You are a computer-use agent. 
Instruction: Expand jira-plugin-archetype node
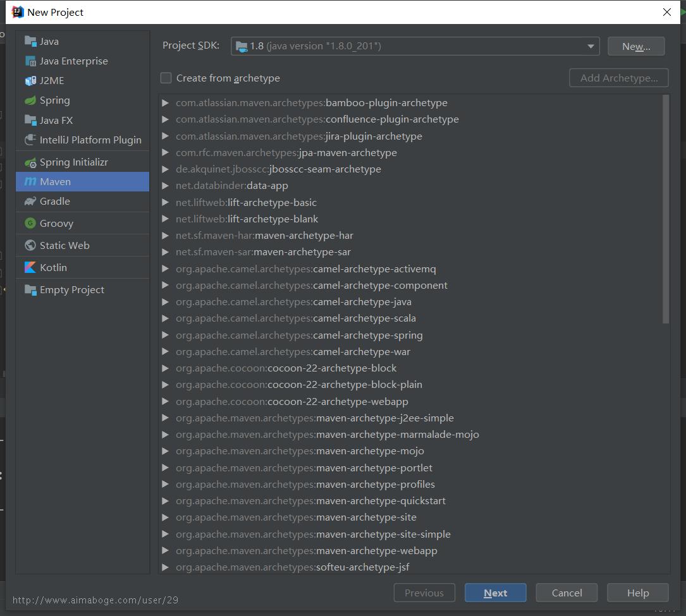coord(165,136)
